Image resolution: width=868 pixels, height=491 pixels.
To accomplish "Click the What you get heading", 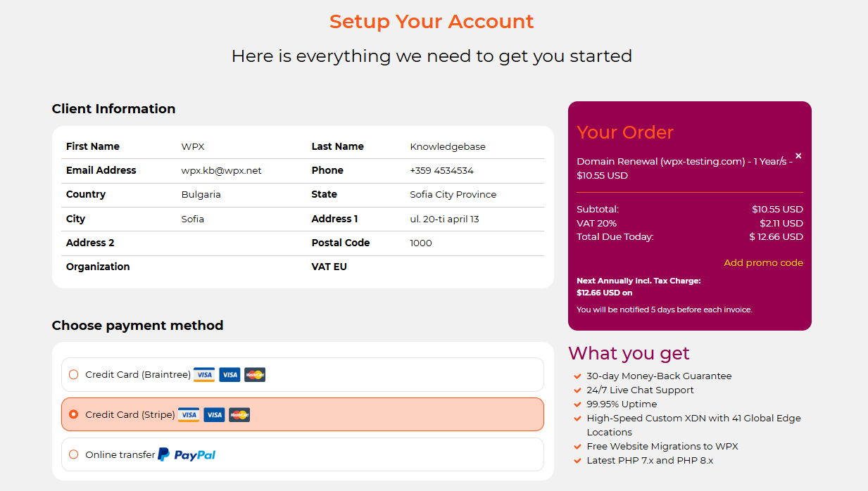I will pyautogui.click(x=629, y=353).
